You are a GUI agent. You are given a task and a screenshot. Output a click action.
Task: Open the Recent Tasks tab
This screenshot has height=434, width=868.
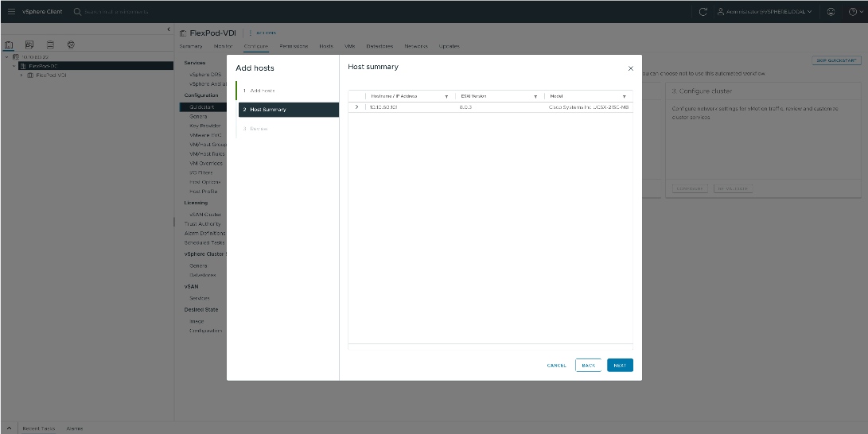pos(39,428)
